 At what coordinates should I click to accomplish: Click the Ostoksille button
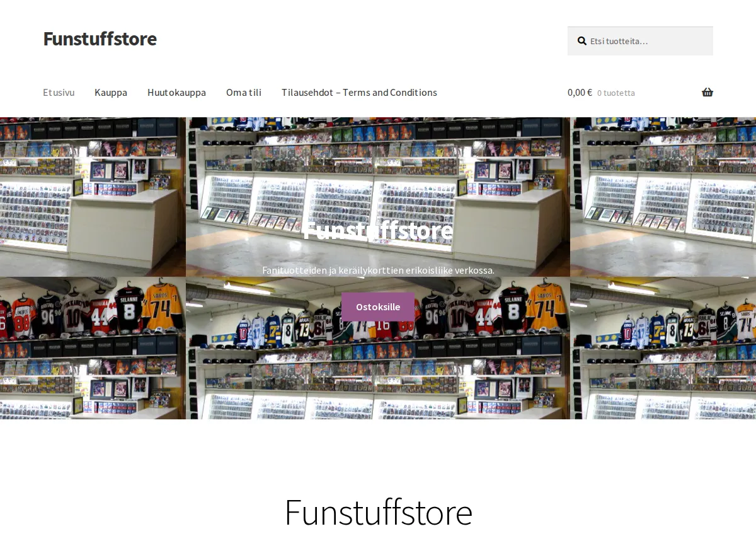(378, 306)
